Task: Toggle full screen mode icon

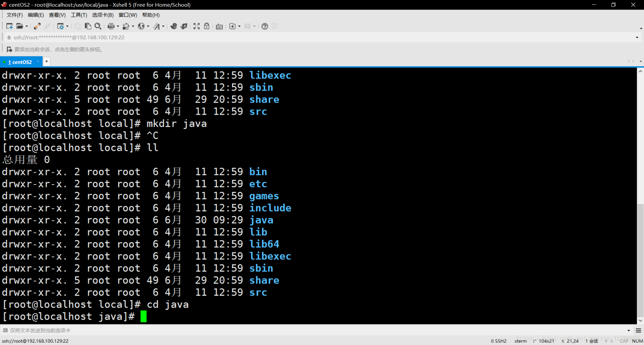Action: click(x=196, y=26)
